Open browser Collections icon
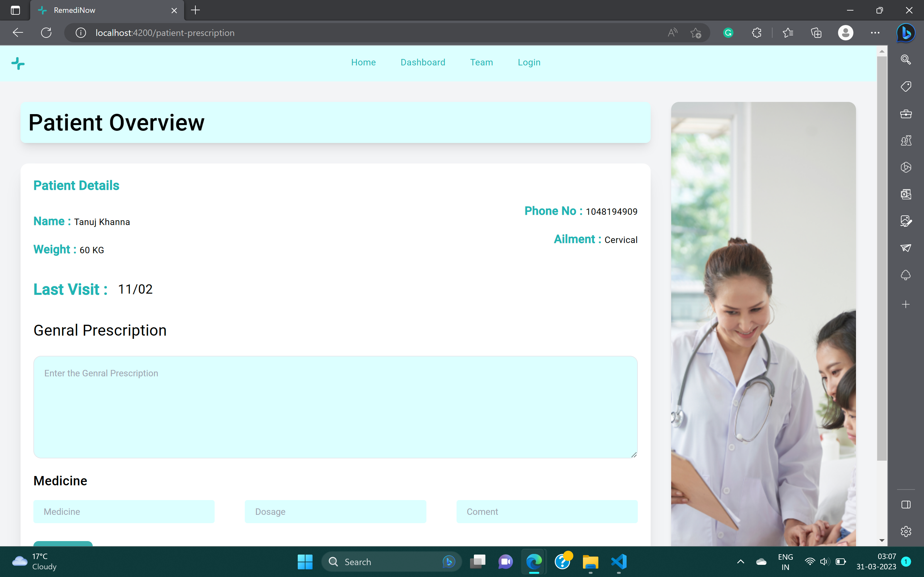Screen dimensions: 924x577 816,33
